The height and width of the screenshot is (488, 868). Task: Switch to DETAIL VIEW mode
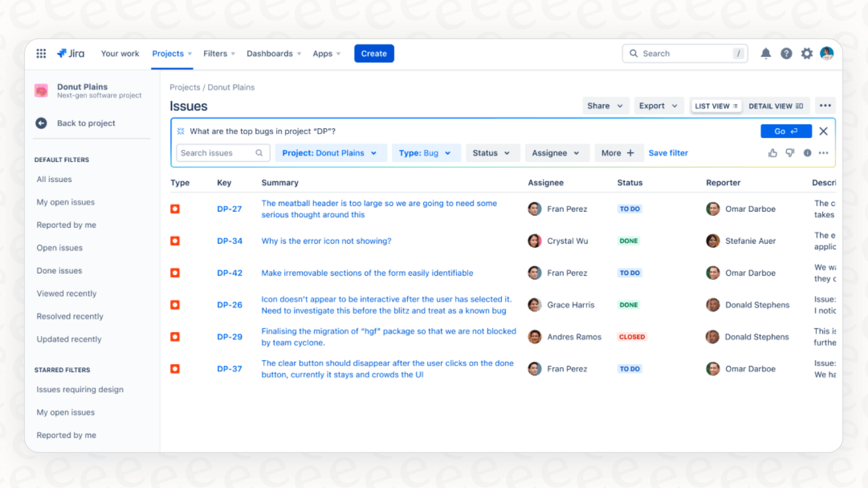pos(776,105)
